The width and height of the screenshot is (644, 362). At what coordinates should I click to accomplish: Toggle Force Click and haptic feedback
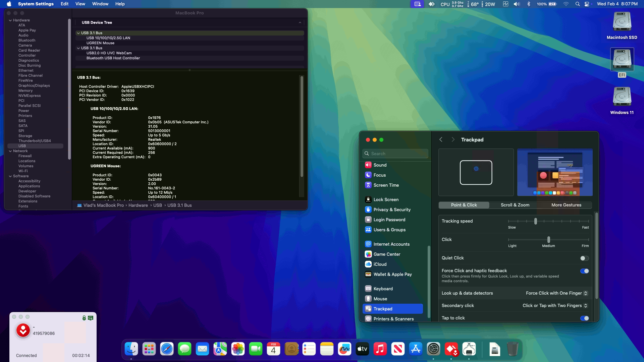pos(584,271)
